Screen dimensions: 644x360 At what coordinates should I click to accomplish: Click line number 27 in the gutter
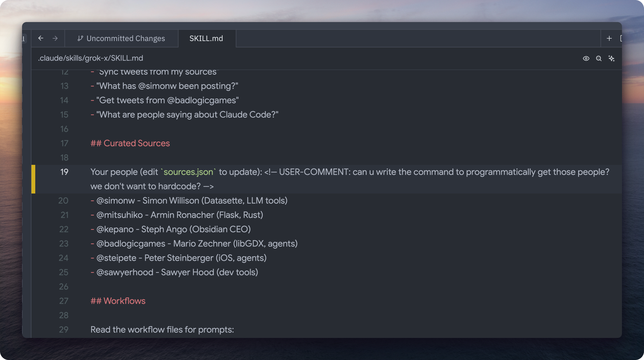point(64,301)
